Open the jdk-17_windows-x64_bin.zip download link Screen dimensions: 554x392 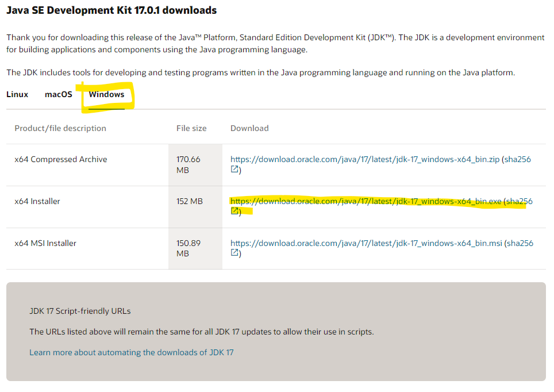tap(364, 159)
